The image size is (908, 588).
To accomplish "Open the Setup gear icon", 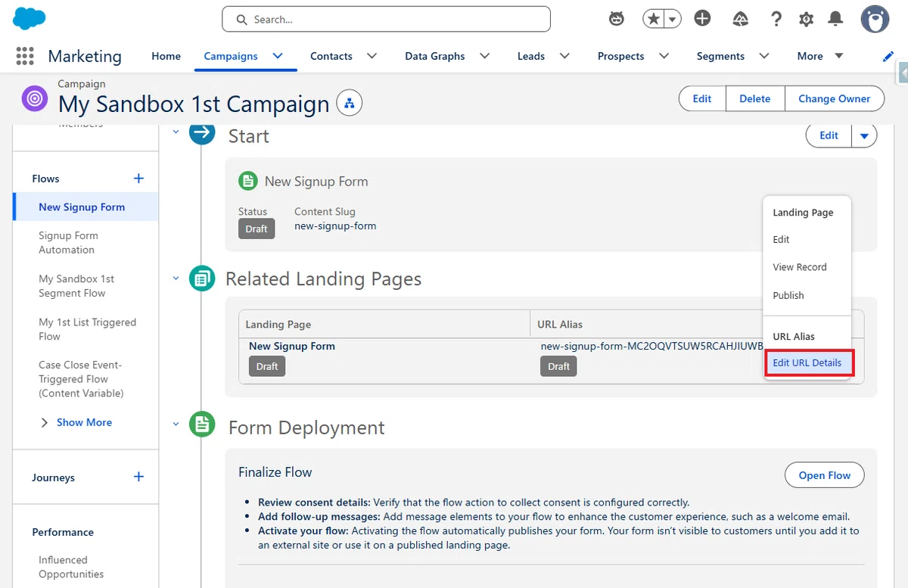I will tap(807, 19).
